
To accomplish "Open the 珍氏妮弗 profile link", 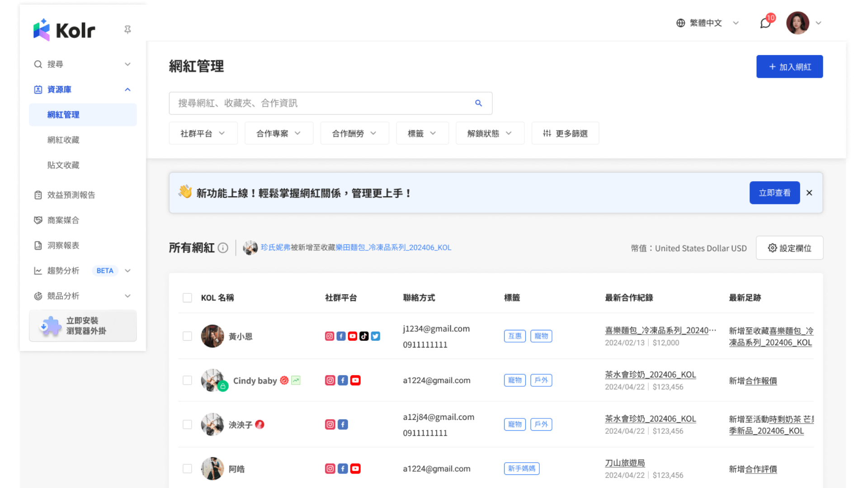I will click(275, 248).
